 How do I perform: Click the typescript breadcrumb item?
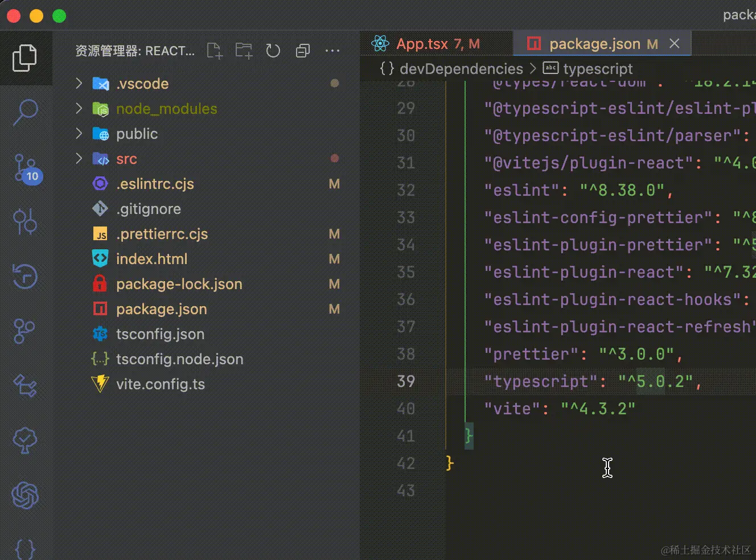tap(598, 69)
